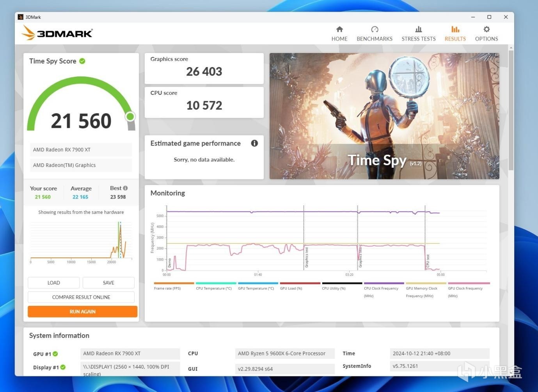Click the Time value 2024-10-12 21:40 field
Image resolution: width=538 pixels, height=392 pixels.
point(440,353)
